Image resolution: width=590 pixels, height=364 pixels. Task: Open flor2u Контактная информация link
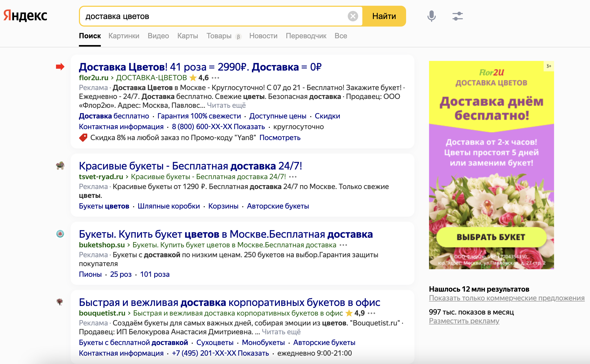pos(121,127)
